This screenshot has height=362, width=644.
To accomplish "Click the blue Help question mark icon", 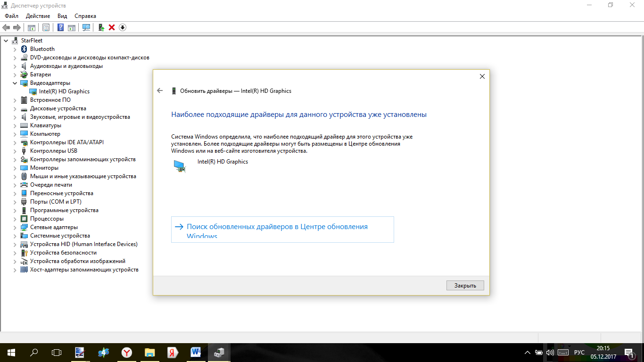I will [60, 27].
